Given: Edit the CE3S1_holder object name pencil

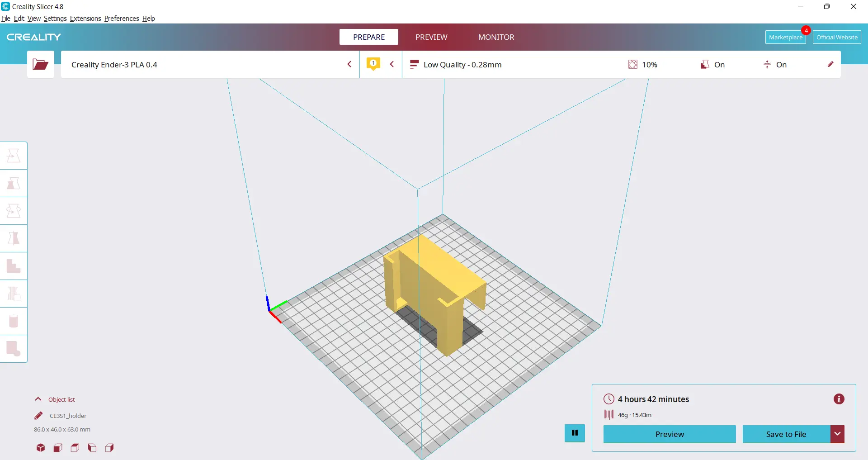Looking at the screenshot, I should 38,416.
